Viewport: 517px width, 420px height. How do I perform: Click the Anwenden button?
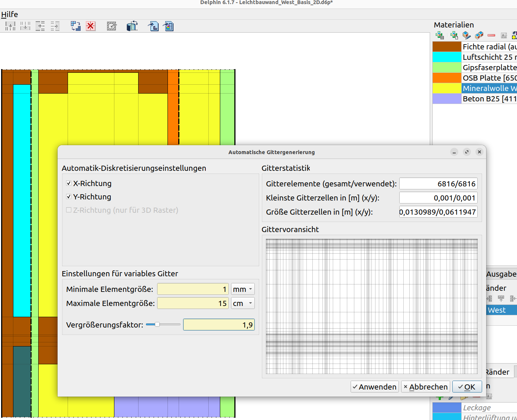pyautogui.click(x=374, y=387)
